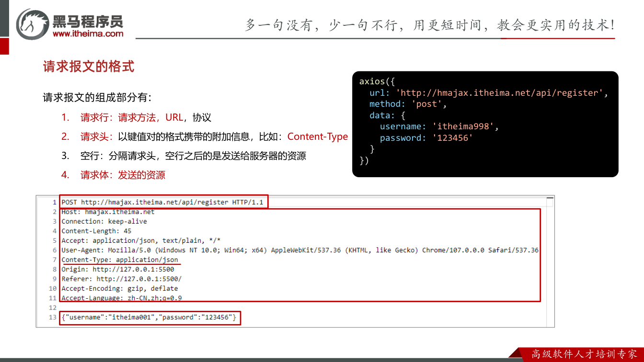Click the Content-Length: 45 header

[x=96, y=231]
